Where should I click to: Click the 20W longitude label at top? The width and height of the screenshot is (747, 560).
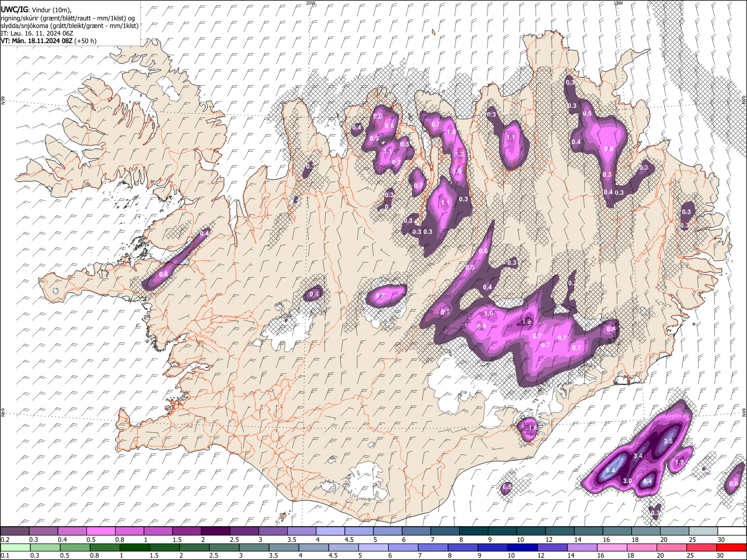[310, 3]
